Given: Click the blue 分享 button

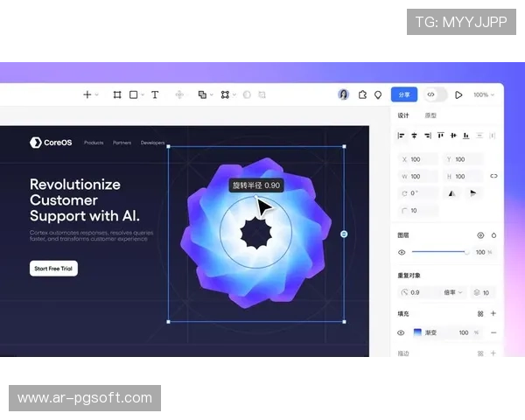Looking at the screenshot, I should [404, 94].
